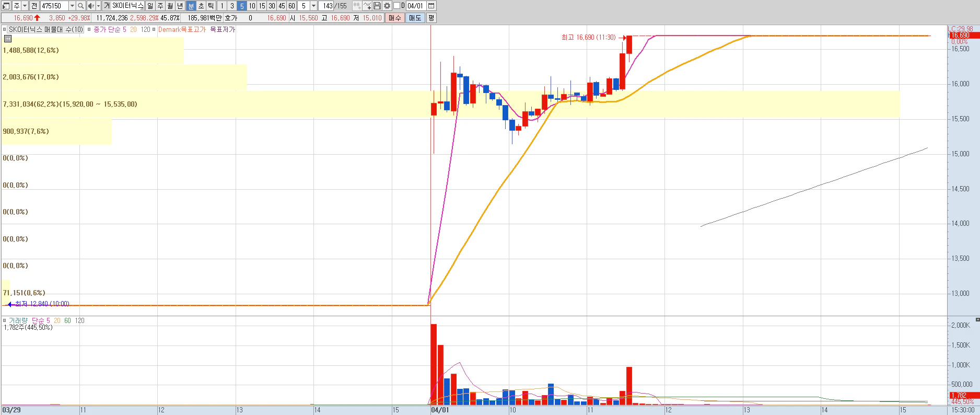The height and width of the screenshot is (415, 980).
Task: Click the custom interval field showing 5
Action: pos(304,6)
